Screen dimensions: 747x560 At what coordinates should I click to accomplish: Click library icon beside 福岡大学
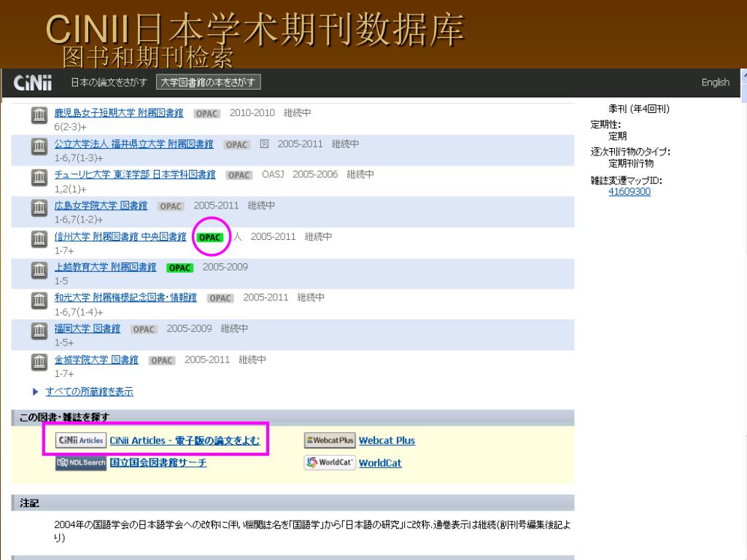point(39,331)
